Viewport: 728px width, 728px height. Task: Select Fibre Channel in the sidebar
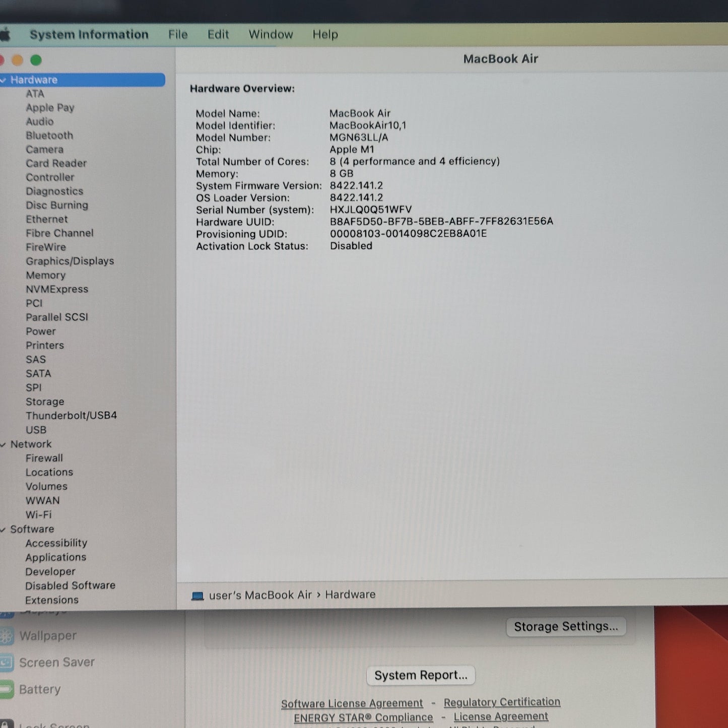tap(59, 233)
